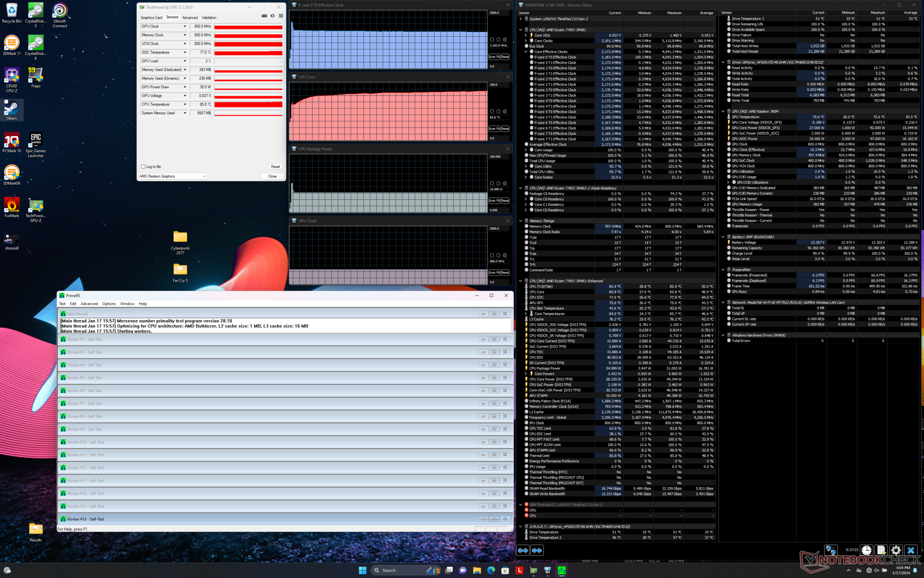Select first radio circle in CPU Core graph
Screen dimensions: 924x578
(492, 112)
